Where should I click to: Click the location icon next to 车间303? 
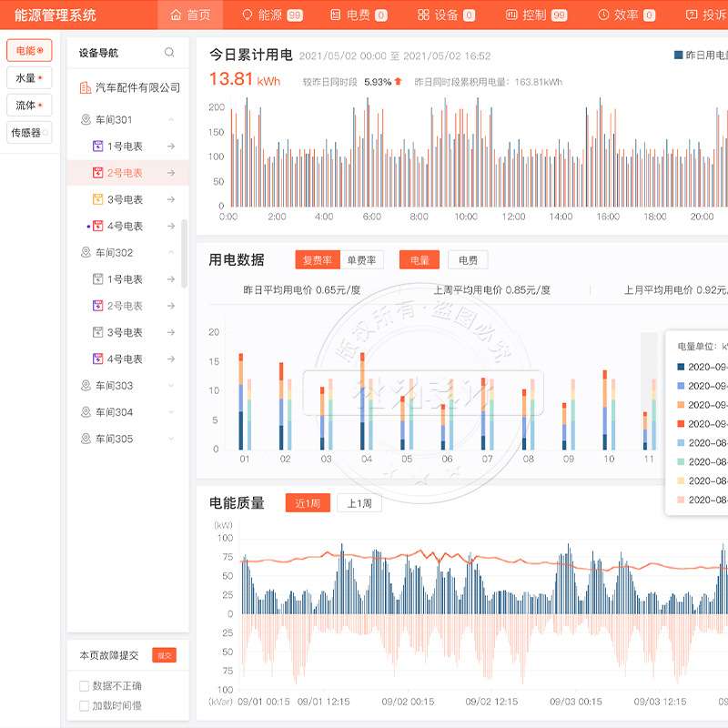coord(86,385)
